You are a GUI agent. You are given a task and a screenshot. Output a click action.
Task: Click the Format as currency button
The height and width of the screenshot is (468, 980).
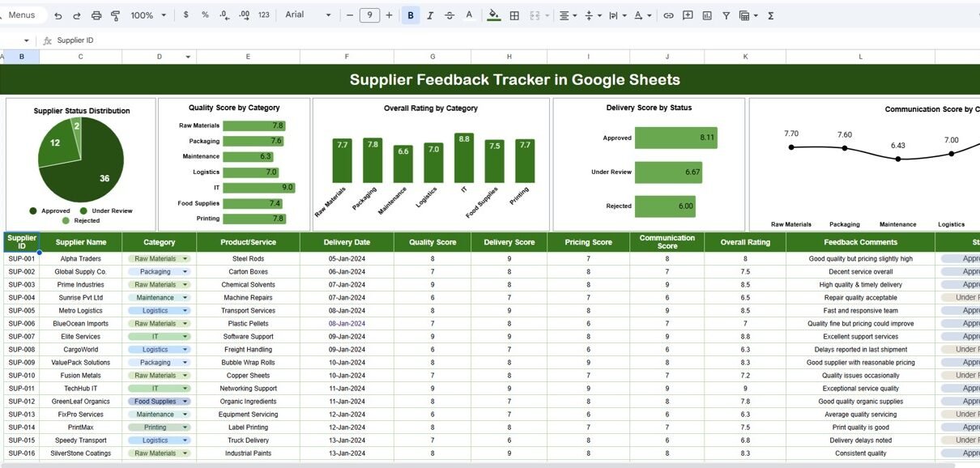(187, 15)
